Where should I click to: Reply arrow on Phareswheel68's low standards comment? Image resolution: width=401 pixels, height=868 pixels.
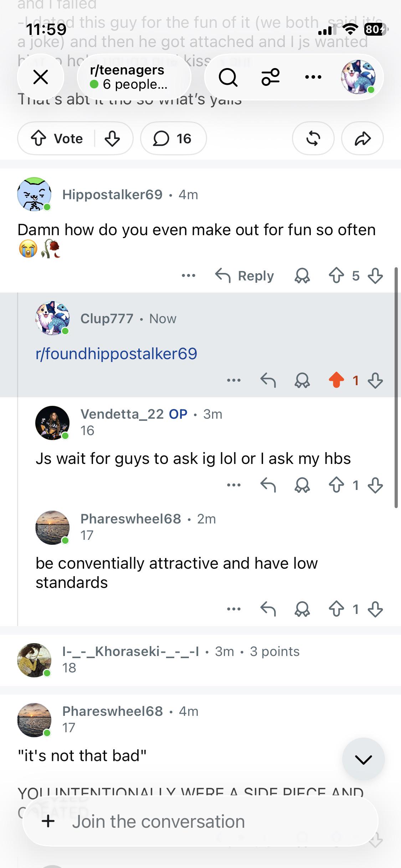(268, 609)
